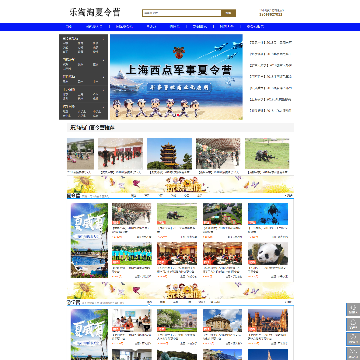Open the 夏威夷 poster in second listing section
360x360 pixels.
click(89, 334)
